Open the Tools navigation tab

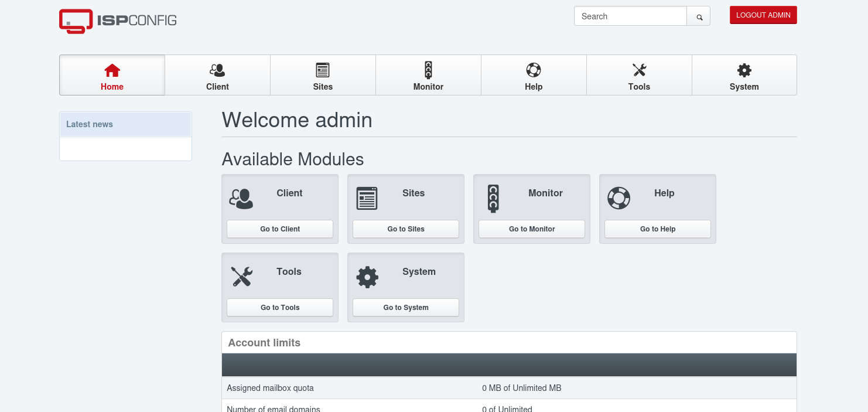pyautogui.click(x=639, y=76)
